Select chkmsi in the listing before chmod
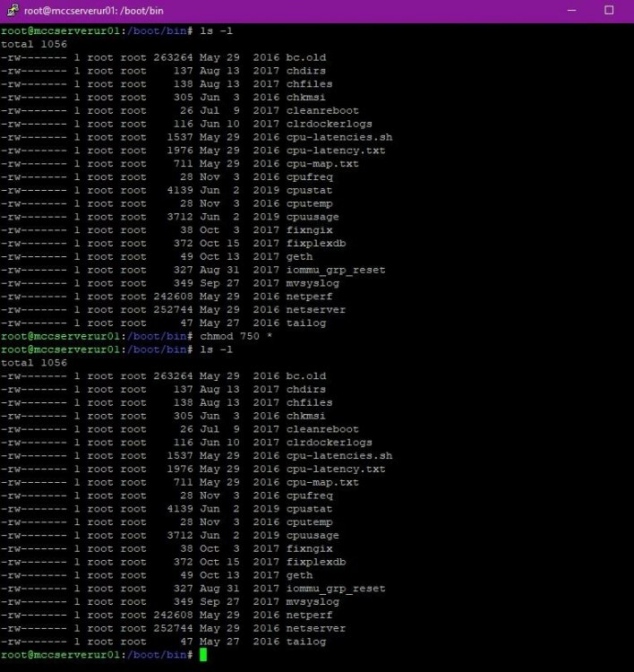634x672 pixels. click(x=306, y=98)
